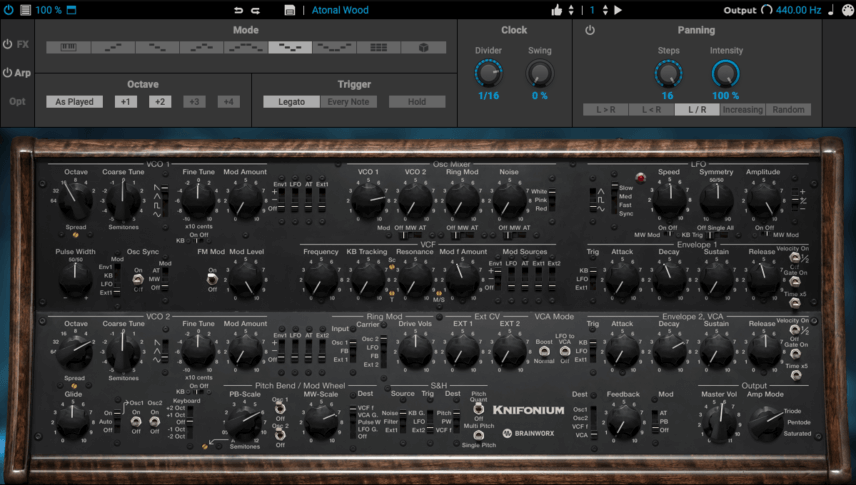The width and height of the screenshot is (856, 485).
Task: Select the L < R panning mode
Action: click(651, 109)
